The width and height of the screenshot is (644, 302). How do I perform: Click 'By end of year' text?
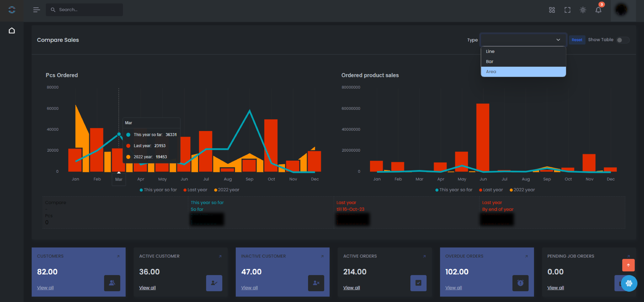[498, 209]
